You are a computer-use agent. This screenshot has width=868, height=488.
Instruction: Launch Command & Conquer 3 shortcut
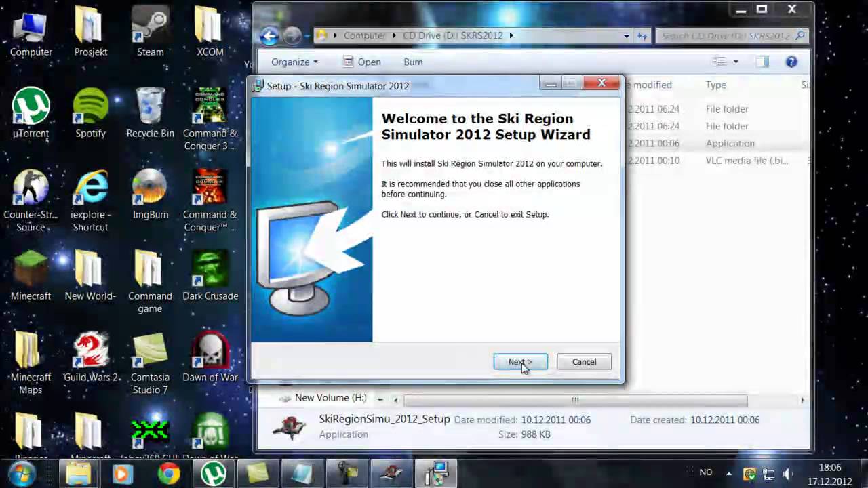pyautogui.click(x=210, y=119)
